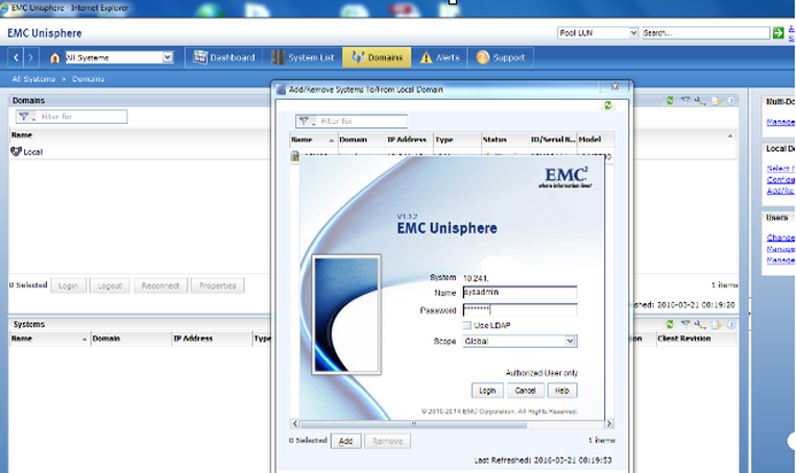Refresh the Domains panel with green icon

[x=670, y=100]
